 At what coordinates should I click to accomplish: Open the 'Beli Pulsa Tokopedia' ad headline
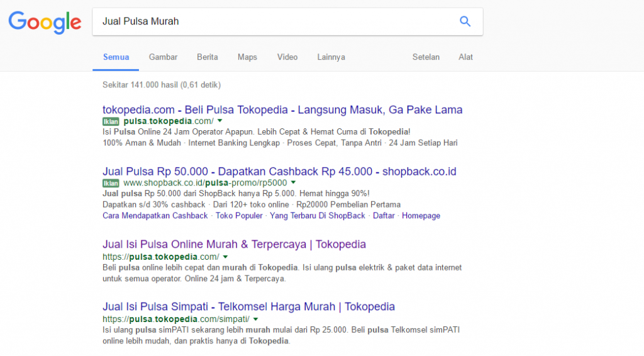[282, 110]
